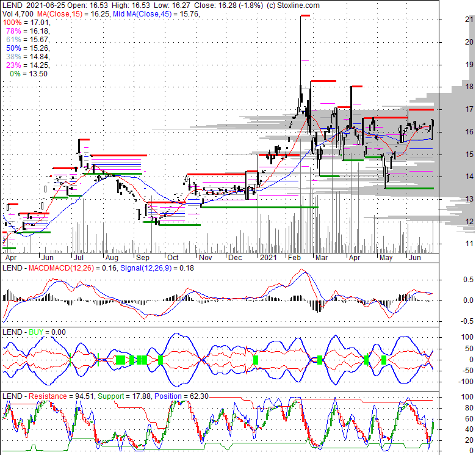Click the '2021' year label on time axis
Viewport: 476px width, 455px height.
(269, 258)
